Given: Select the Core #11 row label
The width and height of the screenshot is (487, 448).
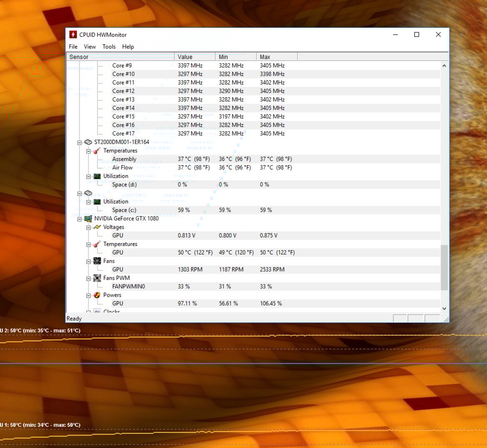Looking at the screenshot, I should (x=123, y=83).
